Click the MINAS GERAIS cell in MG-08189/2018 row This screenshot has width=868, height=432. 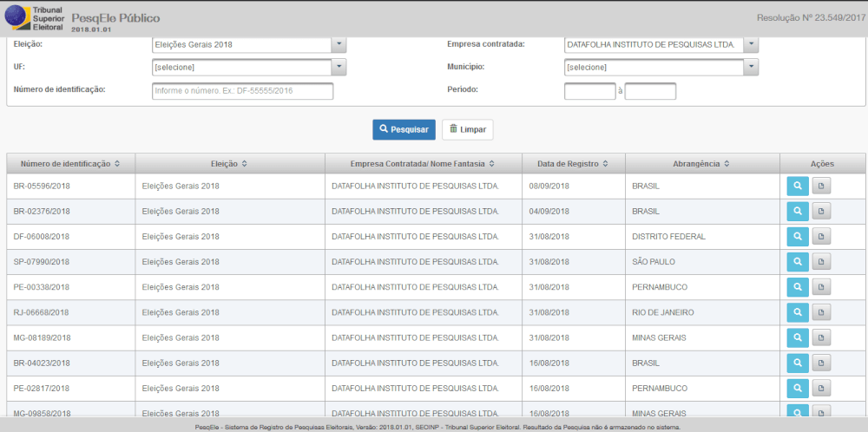702,337
